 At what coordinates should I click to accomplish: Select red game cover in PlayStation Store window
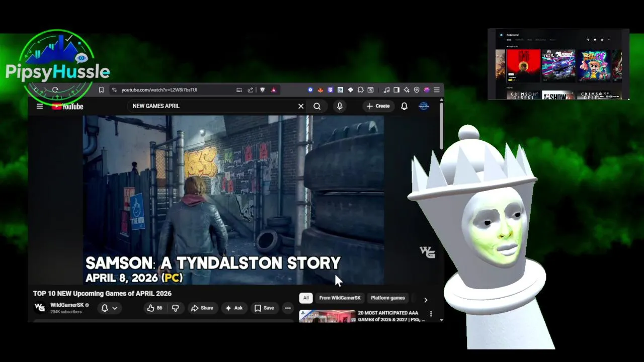(x=523, y=66)
